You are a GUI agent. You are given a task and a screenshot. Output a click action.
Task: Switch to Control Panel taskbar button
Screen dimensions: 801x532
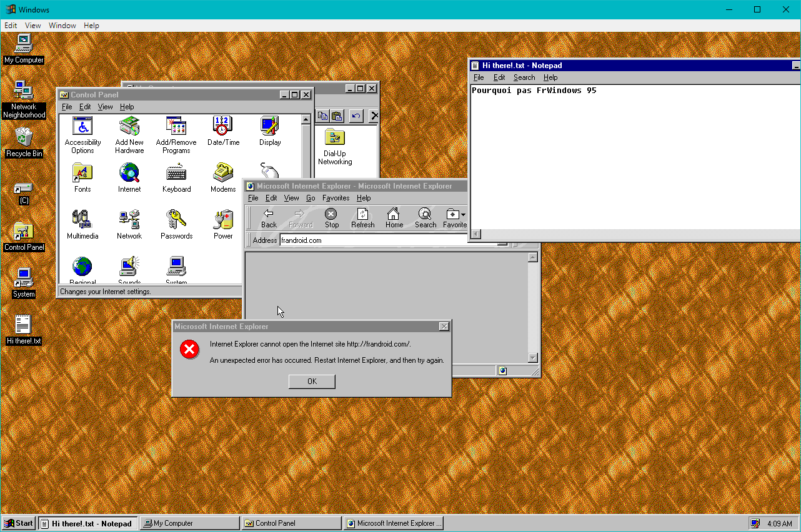pyautogui.click(x=292, y=523)
